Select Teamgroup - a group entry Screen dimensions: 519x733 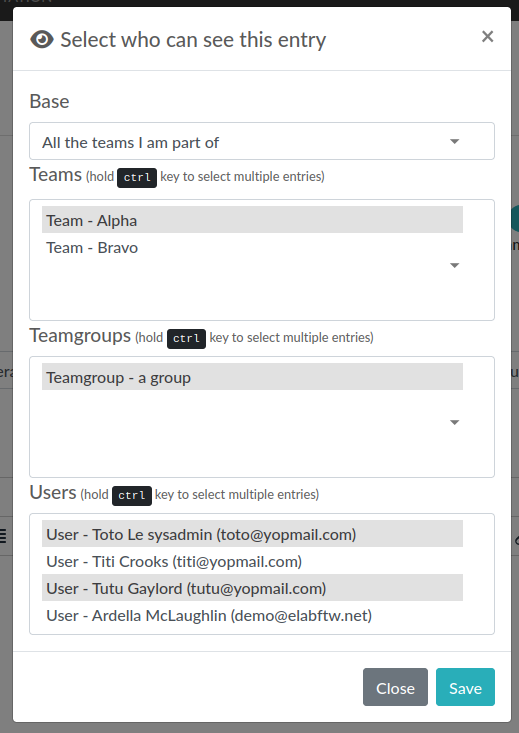point(252,377)
